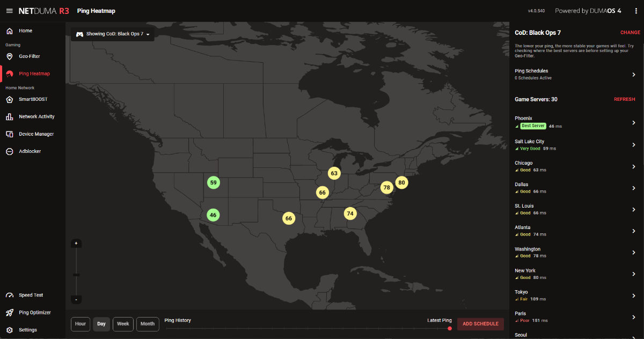Click REFRESH next to Game Servers
The height and width of the screenshot is (339, 644).
pyautogui.click(x=624, y=99)
